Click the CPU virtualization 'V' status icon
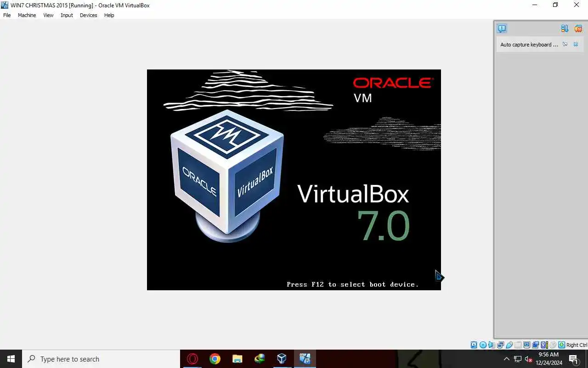This screenshot has height=368, width=588. point(544,345)
